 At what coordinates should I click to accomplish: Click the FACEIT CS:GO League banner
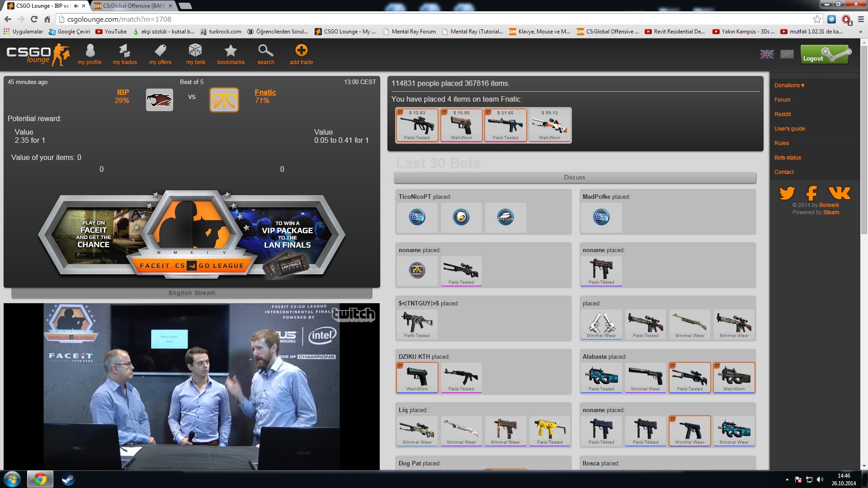(x=192, y=235)
